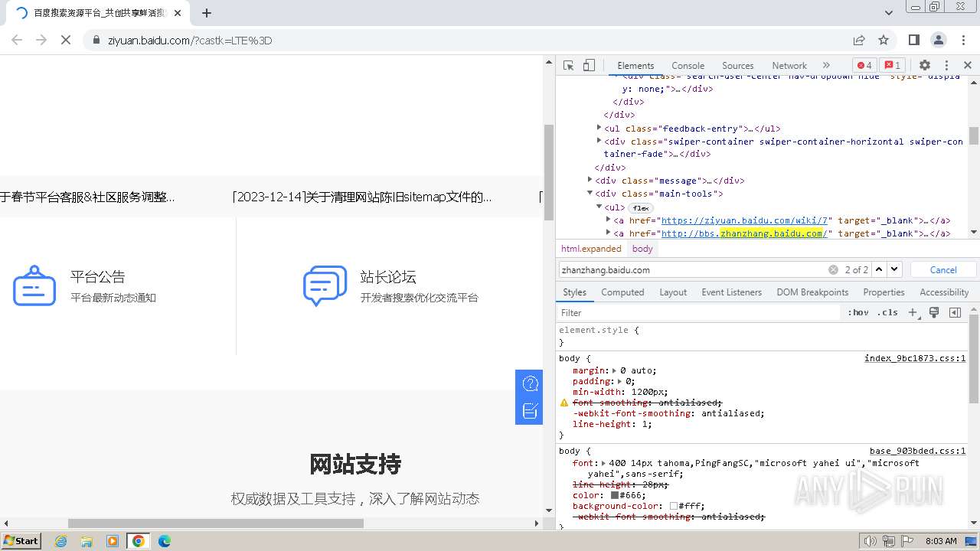Collapse the div class main-tools node
980x551 pixels.
pos(590,193)
